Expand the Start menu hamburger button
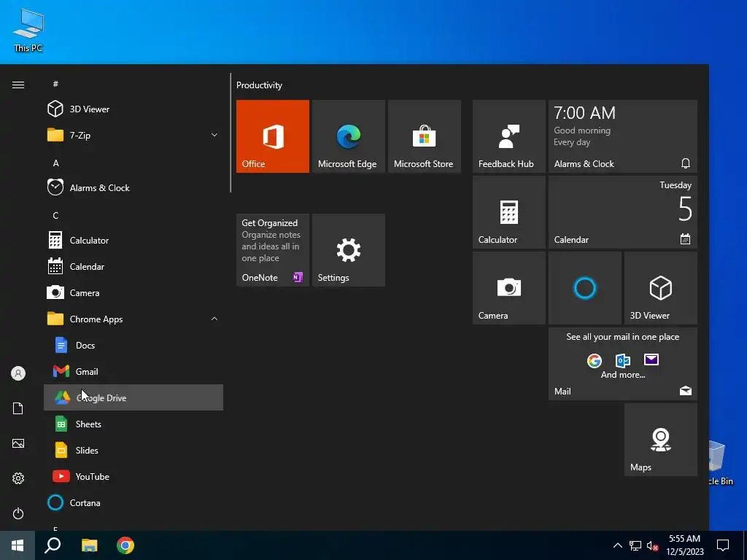 (18, 85)
